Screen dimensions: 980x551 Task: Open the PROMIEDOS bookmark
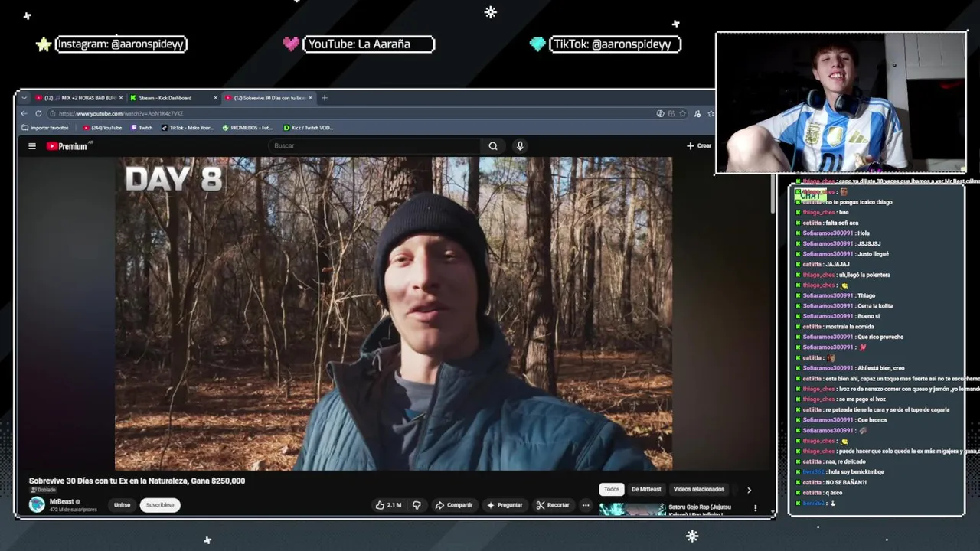pos(247,128)
